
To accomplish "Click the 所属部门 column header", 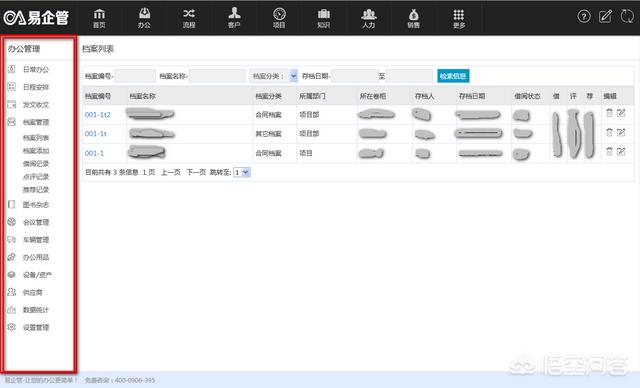I will pos(312,96).
